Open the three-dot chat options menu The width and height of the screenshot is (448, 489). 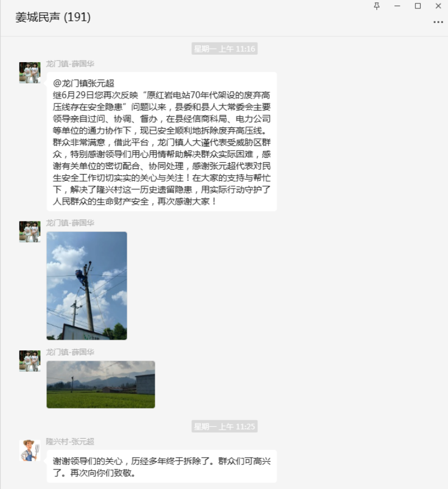click(x=438, y=22)
